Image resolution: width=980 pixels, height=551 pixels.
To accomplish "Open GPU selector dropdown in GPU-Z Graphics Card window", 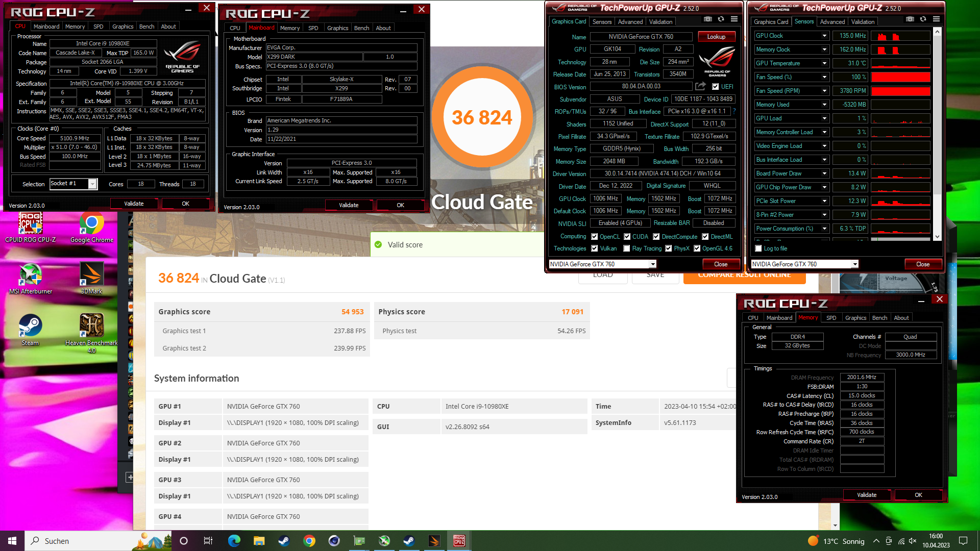I will tap(652, 264).
